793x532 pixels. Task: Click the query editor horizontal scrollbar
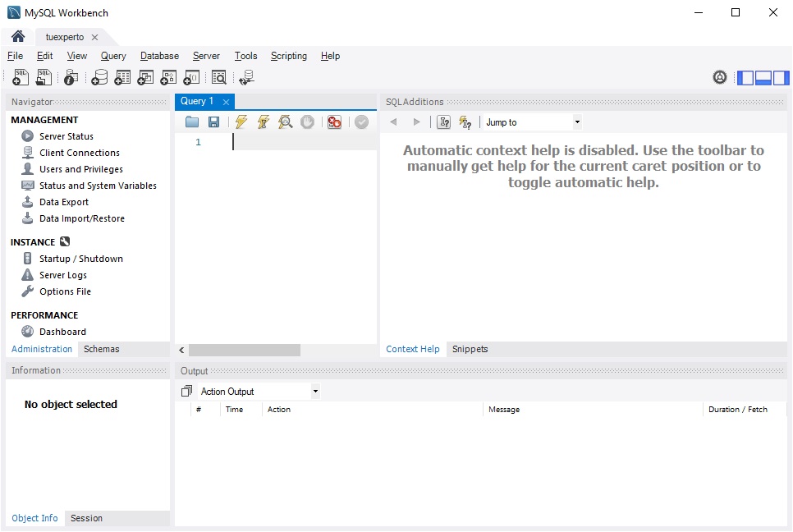244,350
